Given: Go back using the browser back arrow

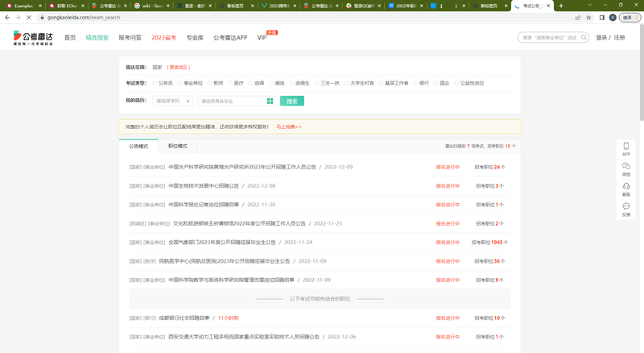Looking at the screenshot, I should pyautogui.click(x=7, y=18).
